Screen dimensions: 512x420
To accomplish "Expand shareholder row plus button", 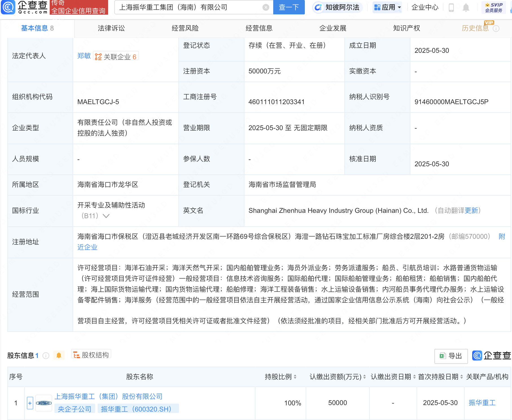I will [x=30, y=403].
